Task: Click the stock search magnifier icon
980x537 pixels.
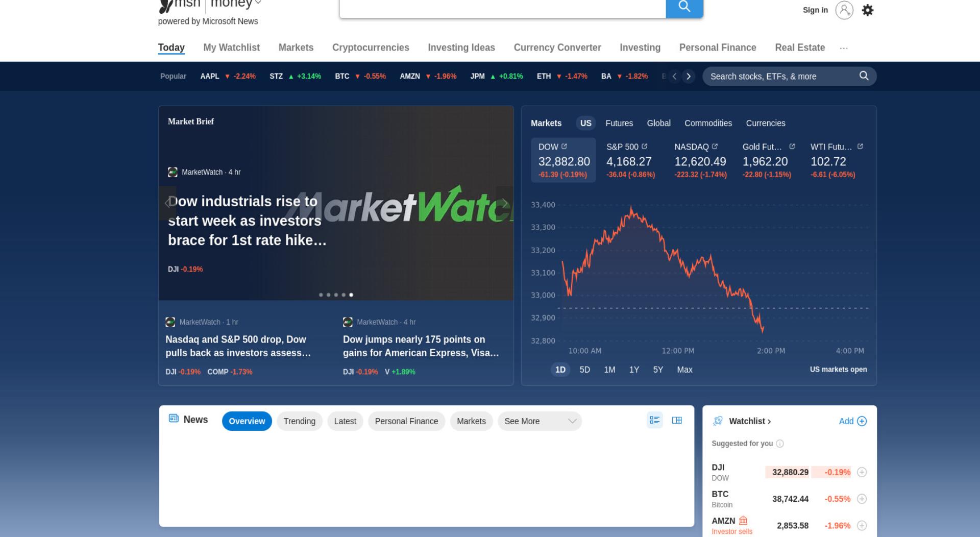Action: coord(864,76)
